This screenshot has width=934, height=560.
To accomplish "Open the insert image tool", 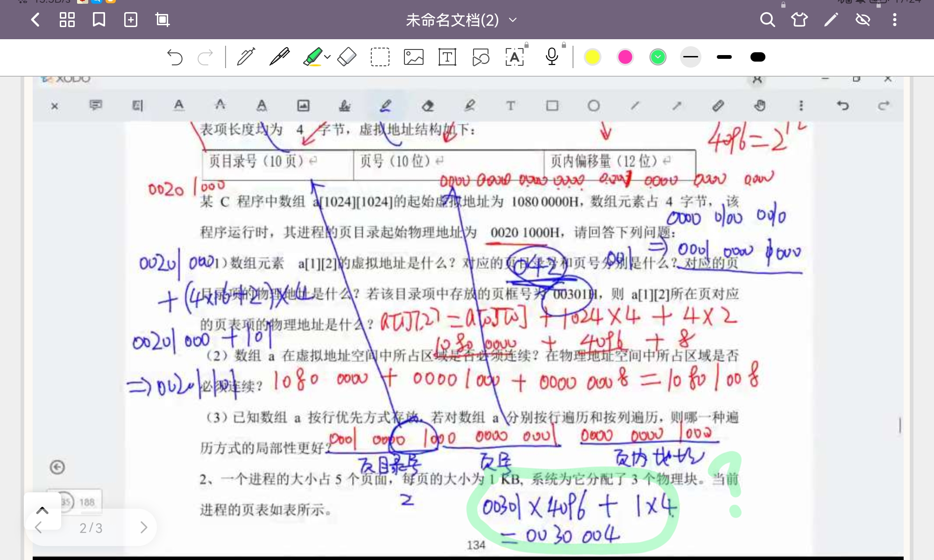I will click(x=413, y=57).
